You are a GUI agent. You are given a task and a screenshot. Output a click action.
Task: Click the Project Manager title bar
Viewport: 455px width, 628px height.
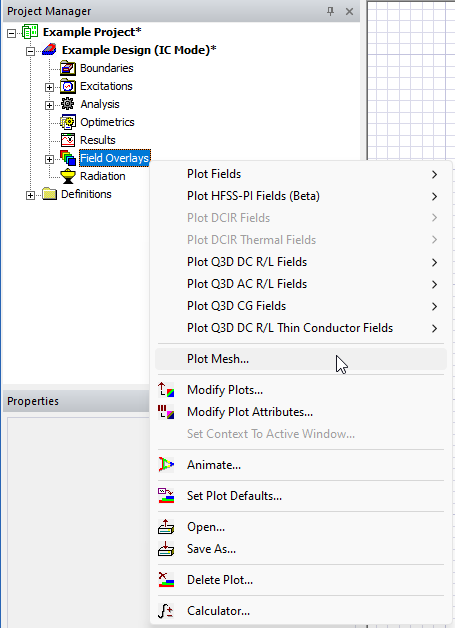181,11
